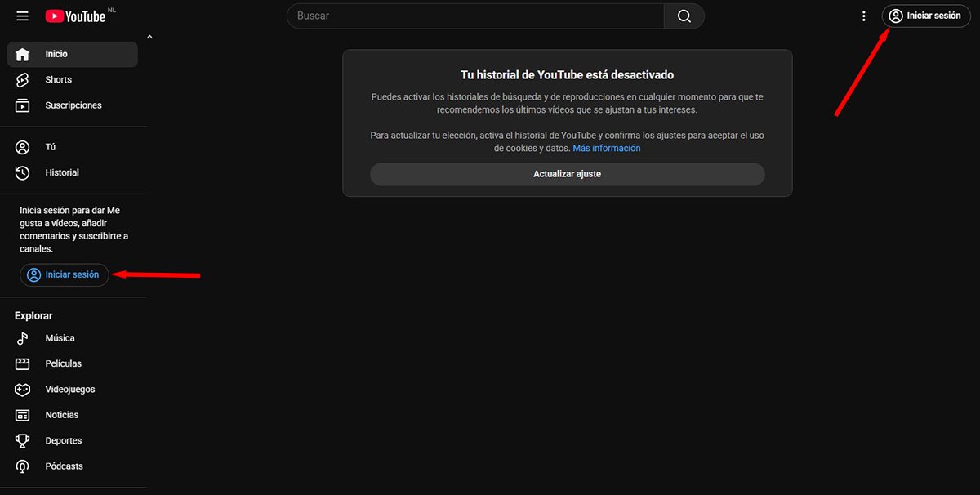This screenshot has width=980, height=495.
Task: Select Noticias in the sidebar
Action: 61,414
